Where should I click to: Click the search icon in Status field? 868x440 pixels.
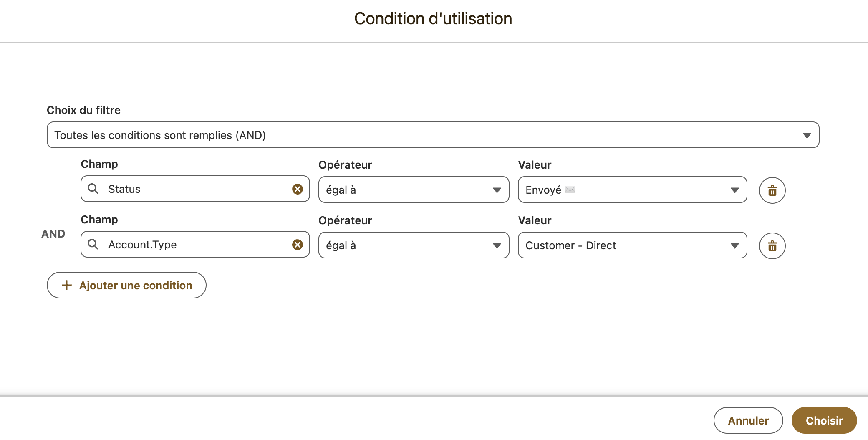pyautogui.click(x=93, y=189)
